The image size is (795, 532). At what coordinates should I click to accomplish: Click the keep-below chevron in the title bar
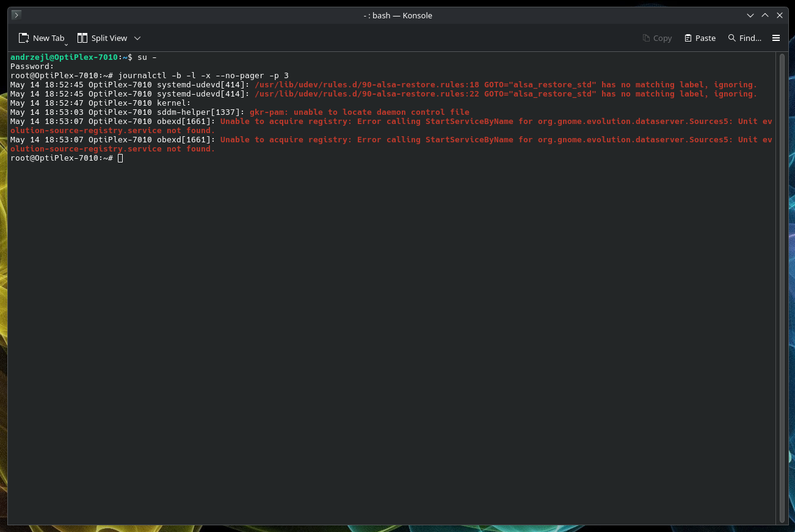pyautogui.click(x=750, y=15)
